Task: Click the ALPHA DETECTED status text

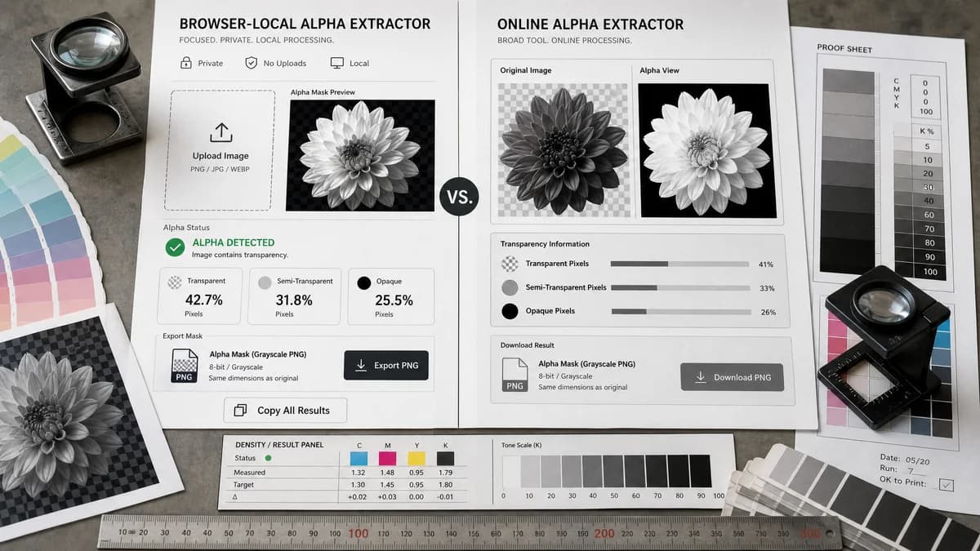Action: click(234, 242)
